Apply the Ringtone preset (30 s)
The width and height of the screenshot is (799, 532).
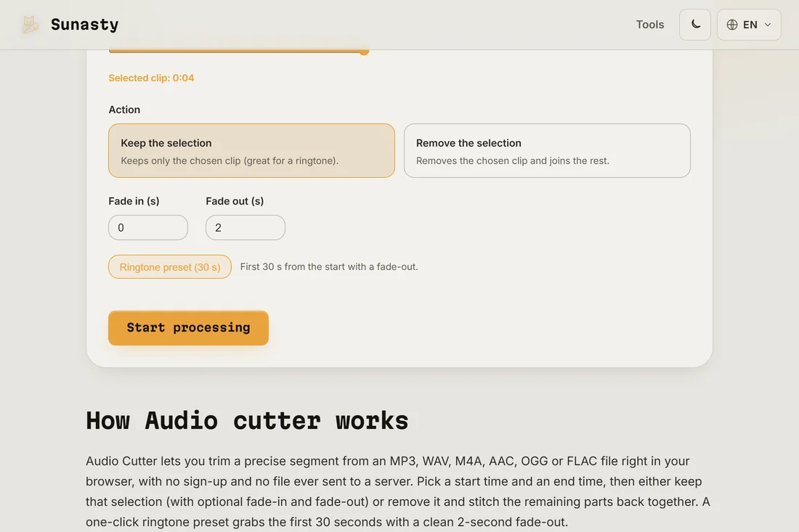tap(170, 267)
